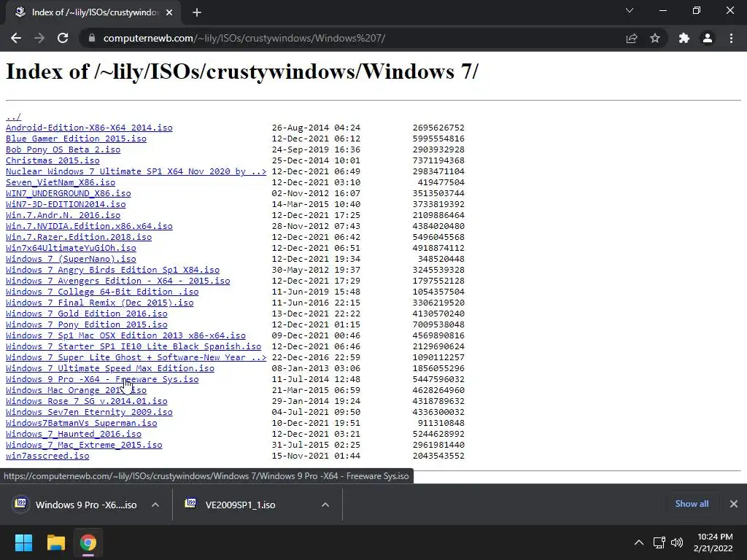Open the Christmas_2015.iso link

53,160
